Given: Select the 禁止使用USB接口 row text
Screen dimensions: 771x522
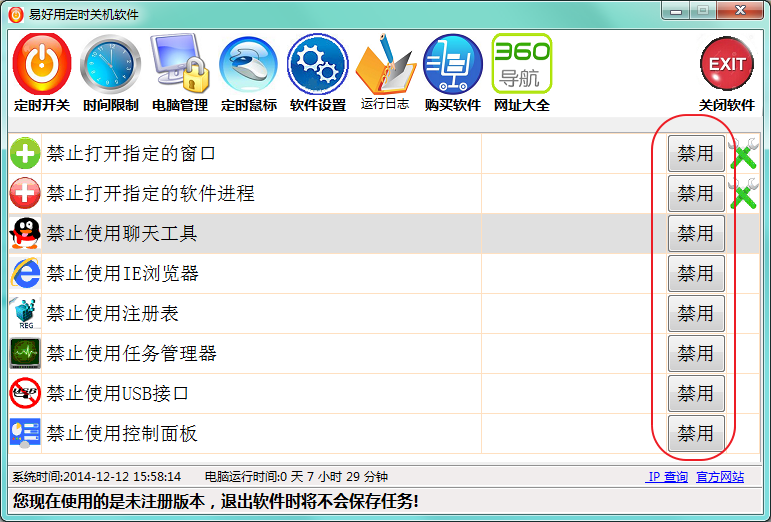Looking at the screenshot, I should tap(117, 393).
